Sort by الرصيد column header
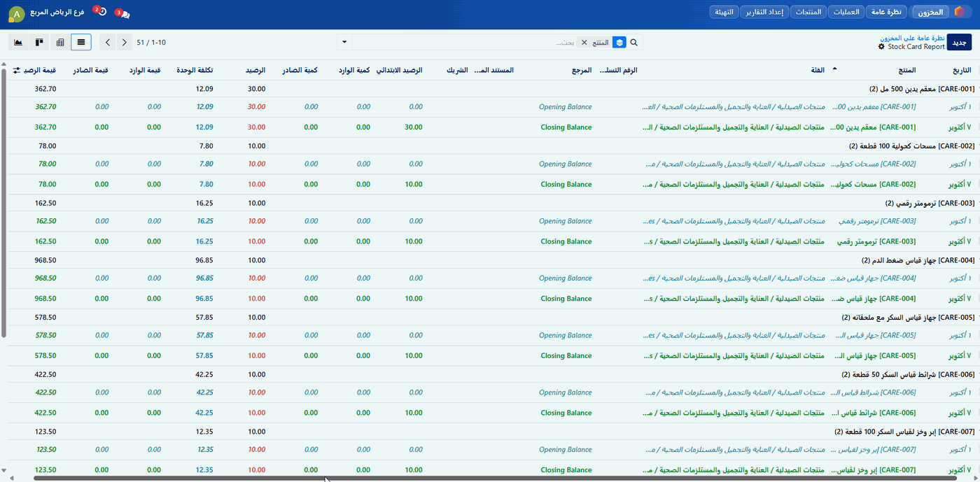The image size is (980, 482). (x=255, y=70)
